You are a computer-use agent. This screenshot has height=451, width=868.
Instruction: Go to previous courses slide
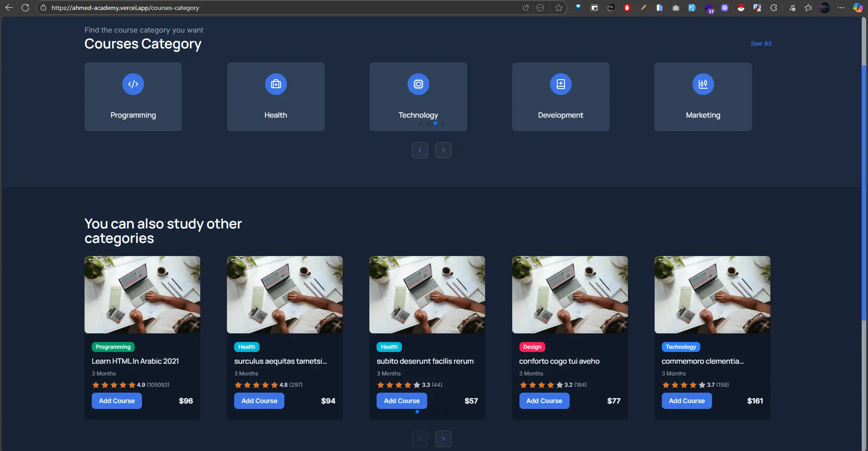click(x=420, y=439)
